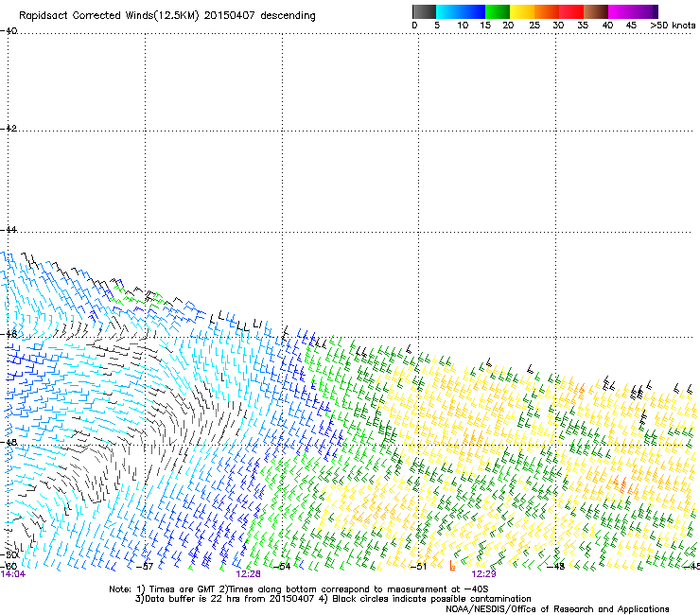The height and width of the screenshot is (615, 700).
Task: Click the green 15-20 knots legend swatch
Action: (498, 11)
